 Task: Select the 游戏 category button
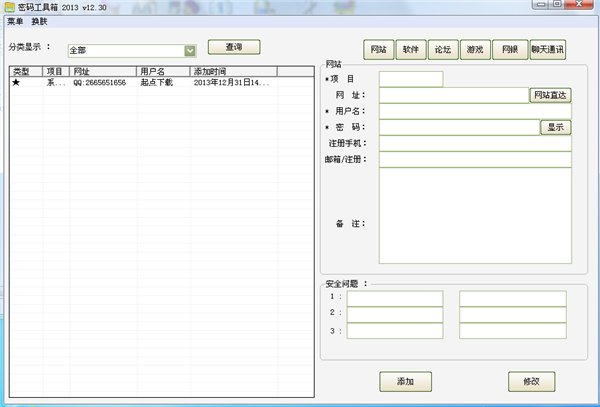[475, 49]
